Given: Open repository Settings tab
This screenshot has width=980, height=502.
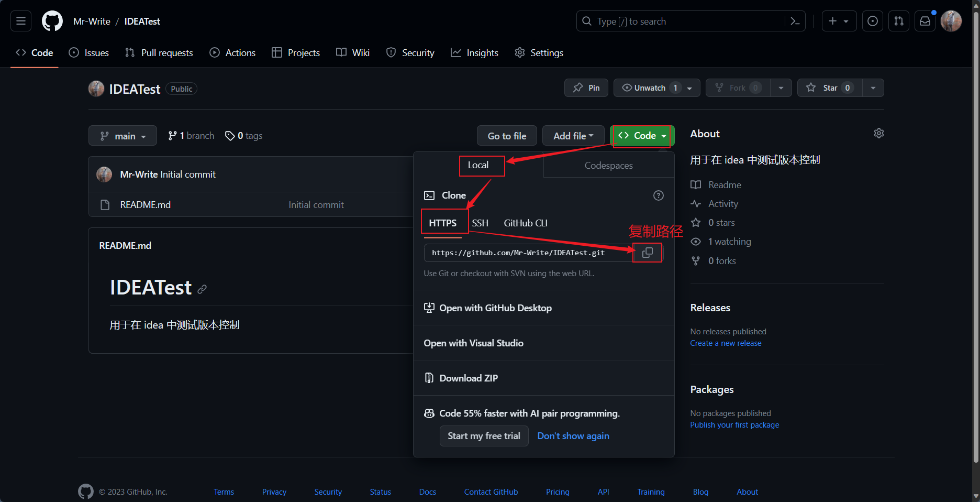Looking at the screenshot, I should coord(539,52).
